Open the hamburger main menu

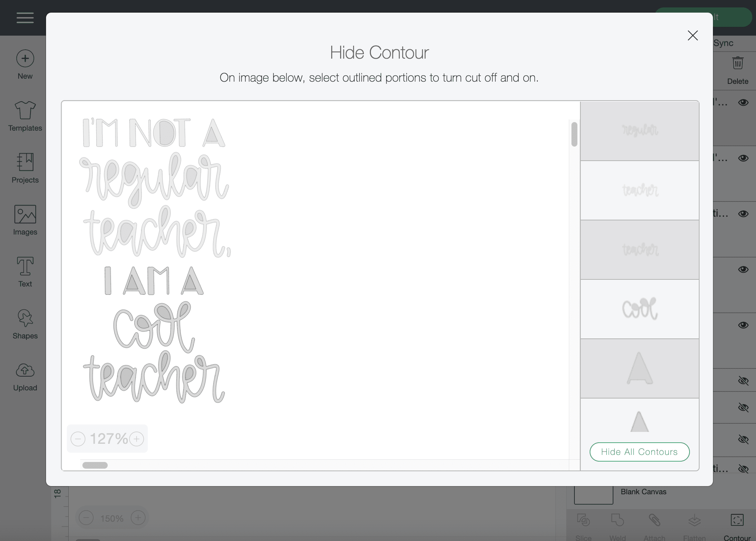point(25,18)
